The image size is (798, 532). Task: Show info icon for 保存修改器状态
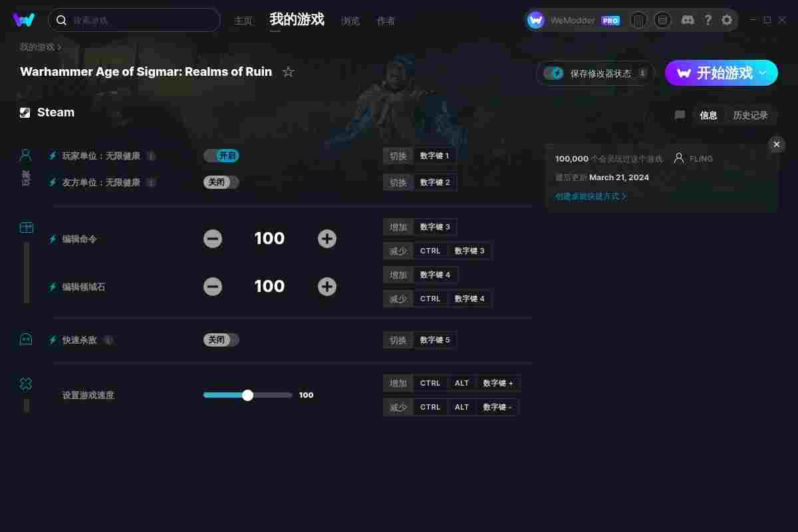click(642, 73)
